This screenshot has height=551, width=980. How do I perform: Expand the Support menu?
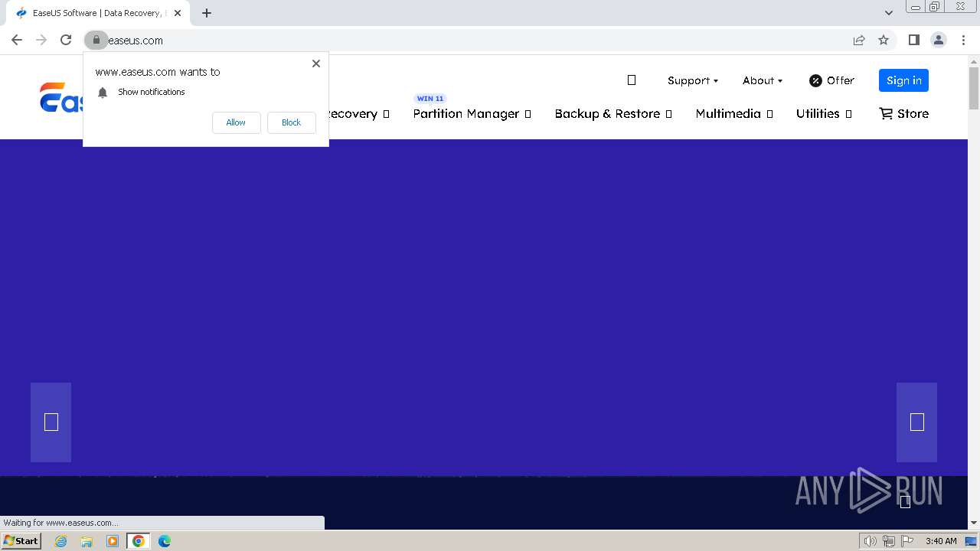click(x=693, y=80)
